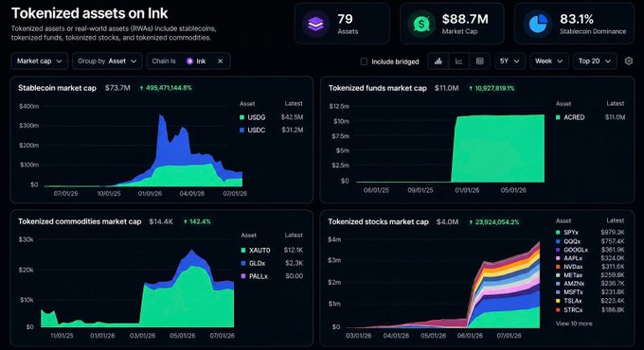
Task: Click Asset column header in stablecoin legend
Action: coord(247,104)
